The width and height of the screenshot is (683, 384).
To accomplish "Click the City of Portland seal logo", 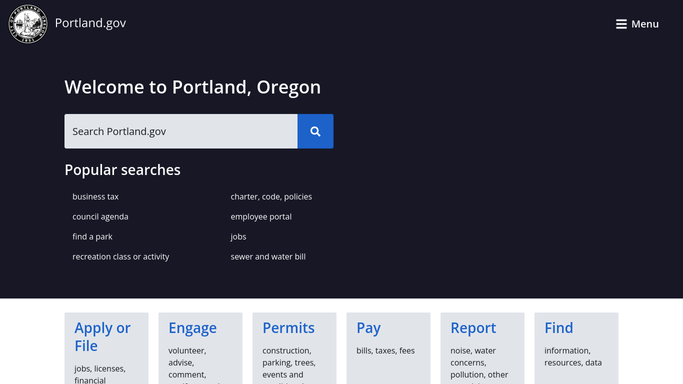I will click(28, 24).
